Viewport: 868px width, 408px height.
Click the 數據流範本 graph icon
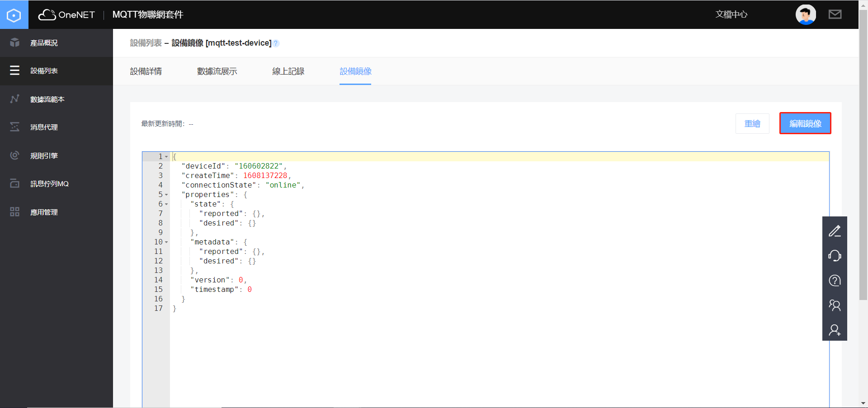[x=15, y=99]
